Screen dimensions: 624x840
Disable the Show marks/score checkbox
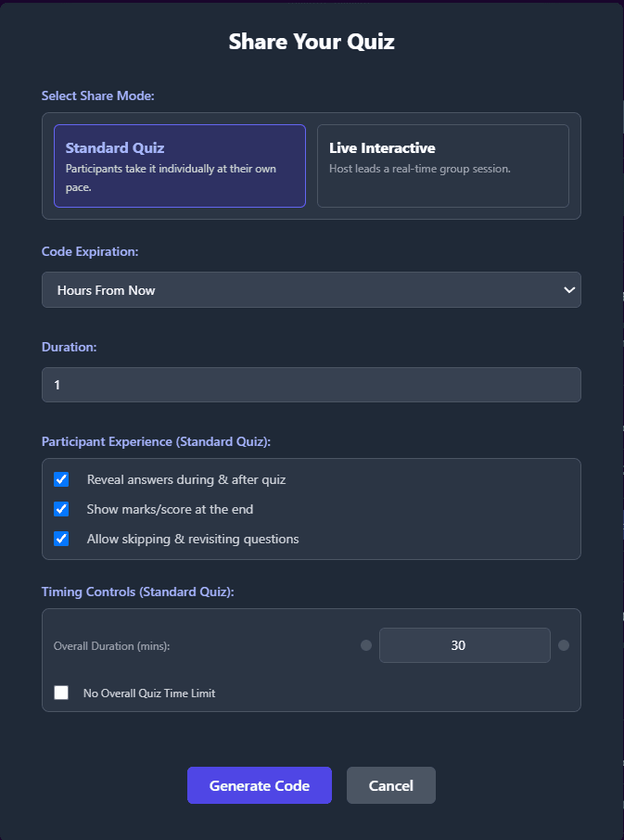click(x=61, y=509)
